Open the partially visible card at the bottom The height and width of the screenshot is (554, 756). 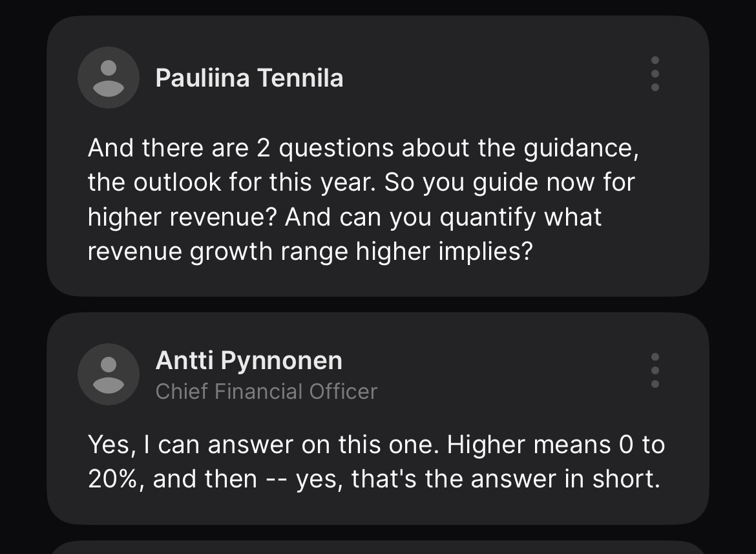point(378,548)
